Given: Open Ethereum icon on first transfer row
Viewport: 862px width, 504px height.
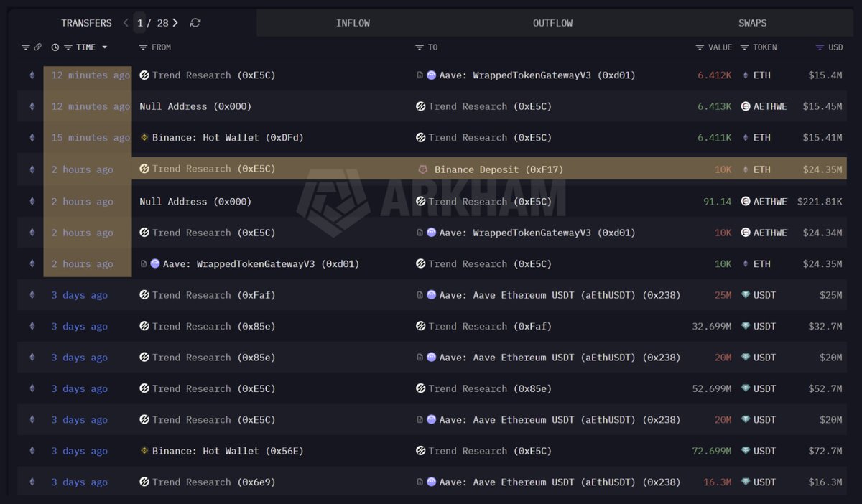Looking at the screenshot, I should (x=31, y=75).
